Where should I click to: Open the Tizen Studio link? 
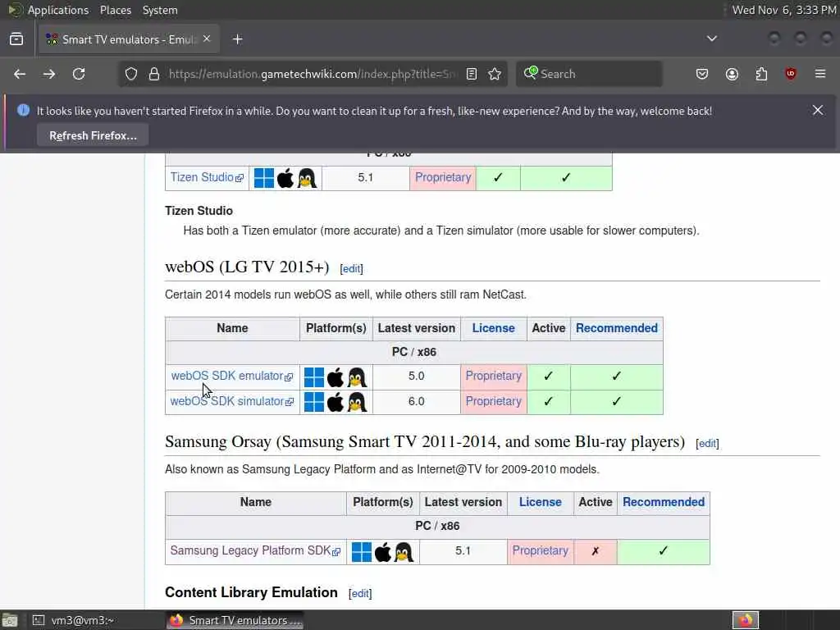207,177
